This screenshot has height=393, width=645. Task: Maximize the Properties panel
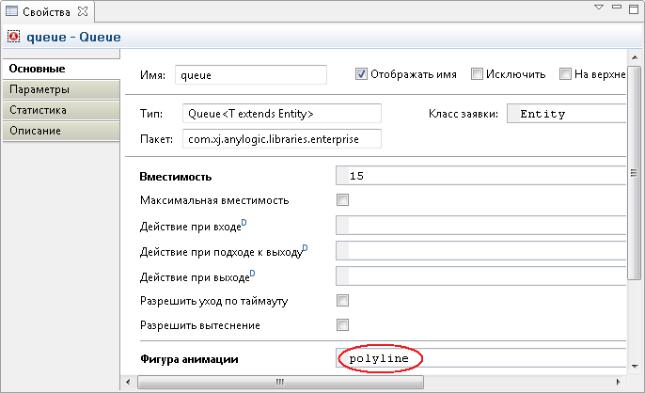[x=633, y=9]
